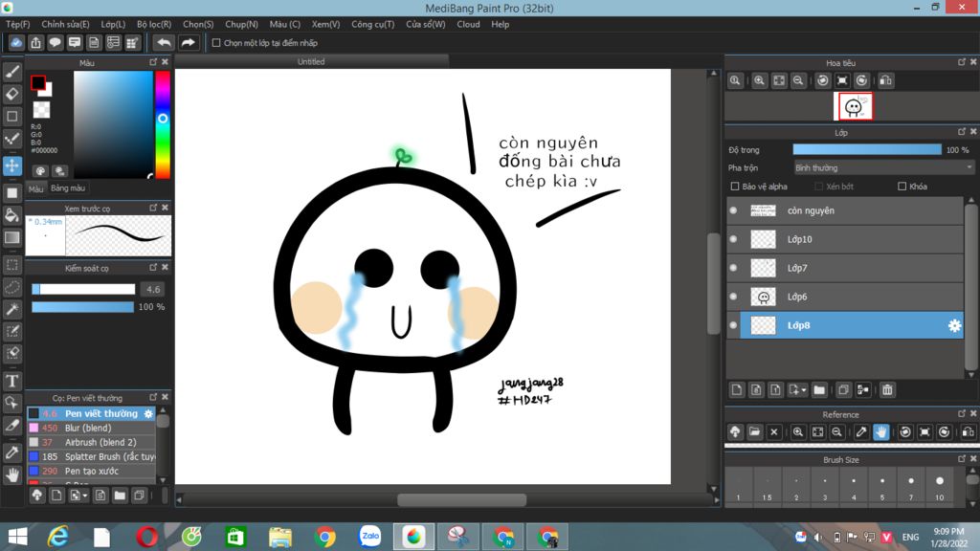
Task: Select the Dot pen tool
Action: [11, 138]
